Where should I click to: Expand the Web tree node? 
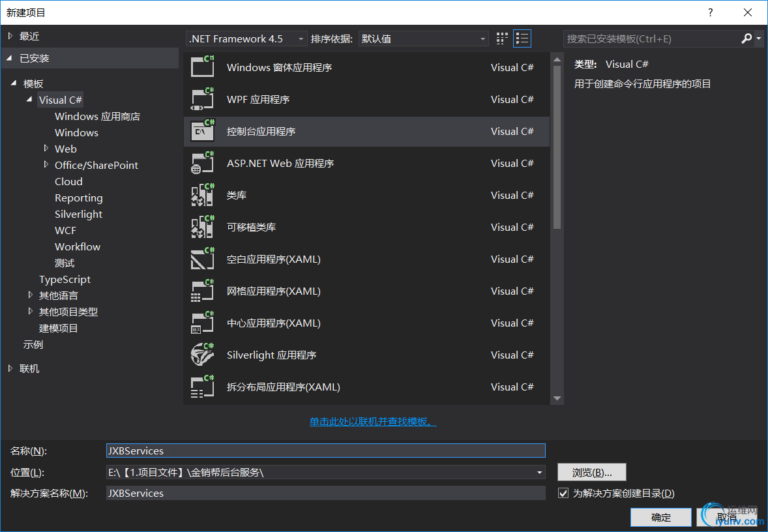coord(46,148)
